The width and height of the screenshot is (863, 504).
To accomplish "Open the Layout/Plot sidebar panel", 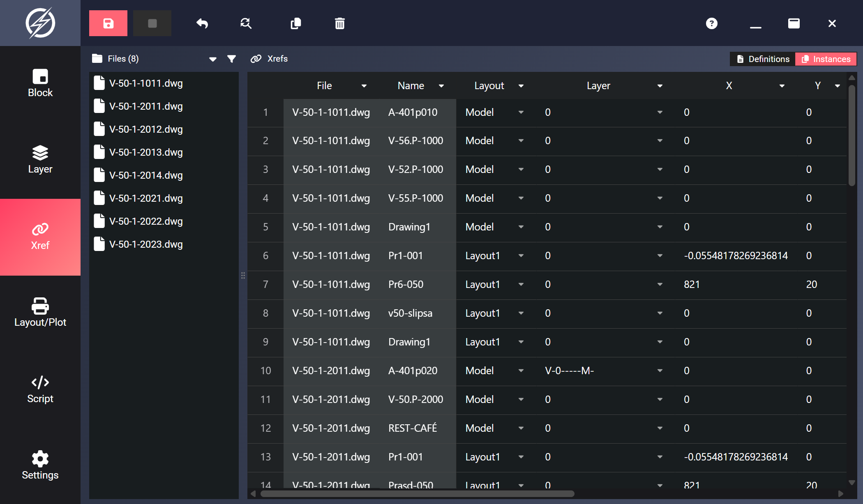I will pos(40,313).
